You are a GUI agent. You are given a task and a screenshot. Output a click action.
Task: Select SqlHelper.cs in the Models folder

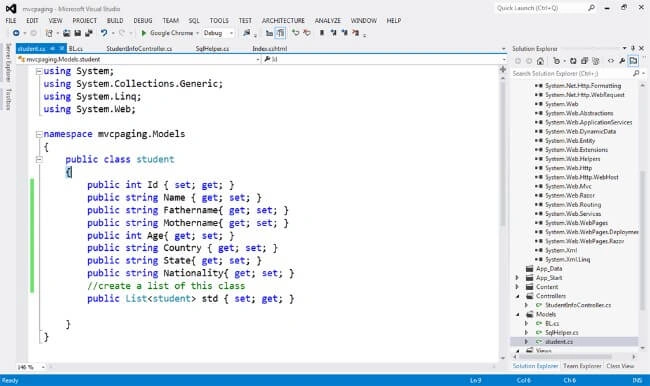pos(561,333)
